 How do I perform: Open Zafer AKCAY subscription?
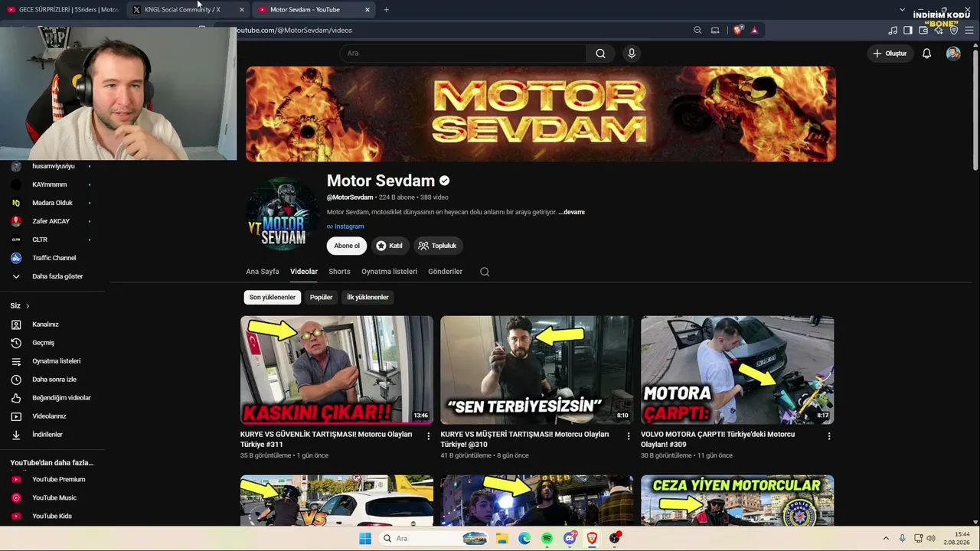click(52, 221)
